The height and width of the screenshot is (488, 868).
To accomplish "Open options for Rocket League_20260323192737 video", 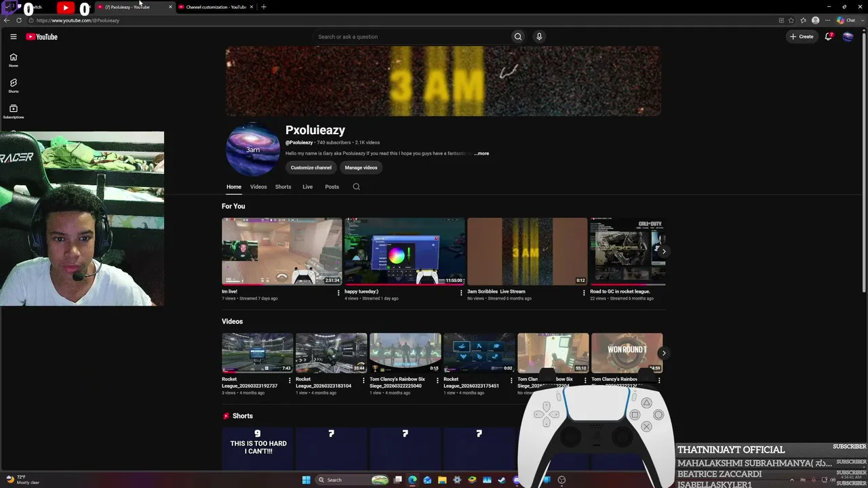I will [290, 380].
